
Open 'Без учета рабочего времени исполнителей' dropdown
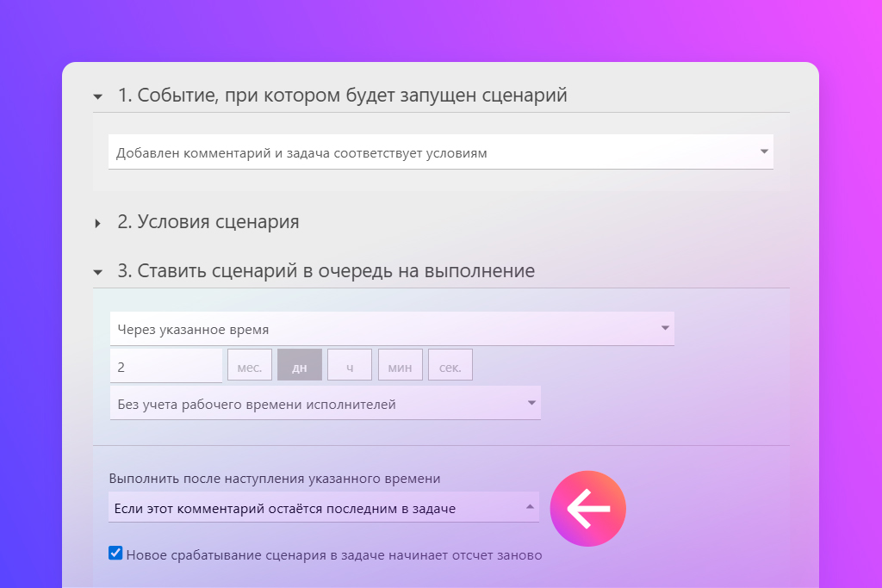click(x=319, y=404)
